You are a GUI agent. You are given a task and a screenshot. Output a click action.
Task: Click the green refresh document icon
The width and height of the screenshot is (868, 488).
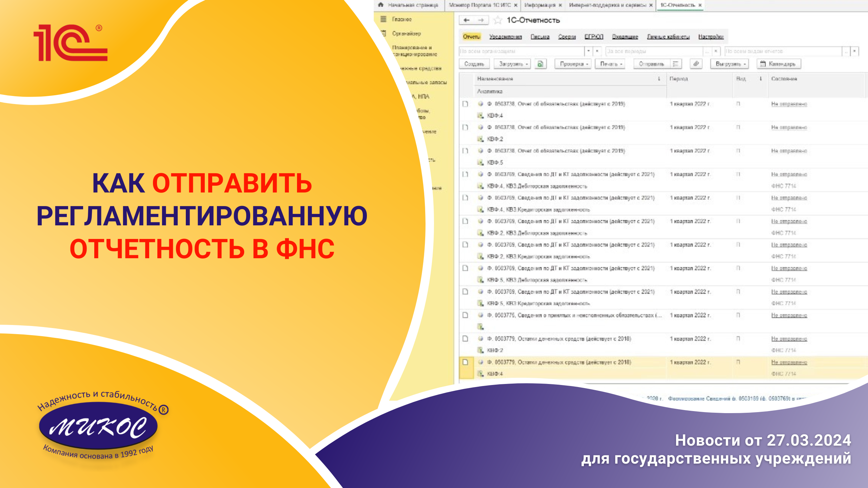[x=540, y=64]
